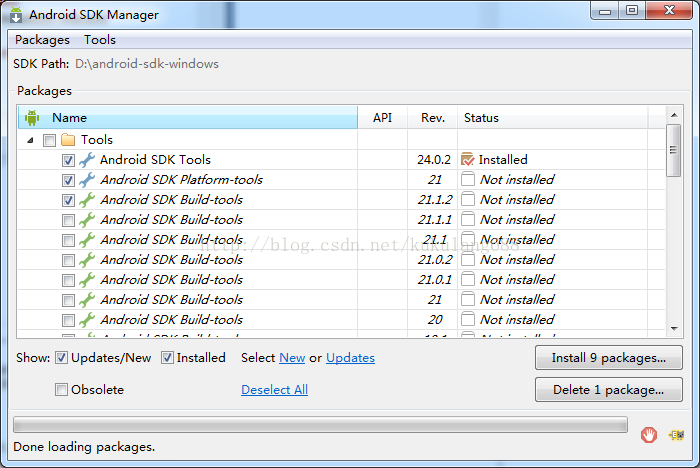Screen dimensions: 700x468
Task: Uncheck Android SDK Platform-tools checkbox
Action: (x=68, y=180)
